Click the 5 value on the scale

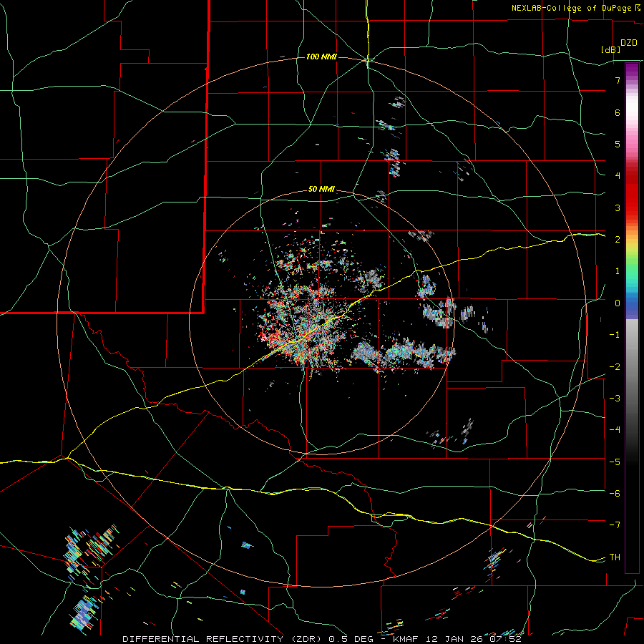[x=618, y=144]
